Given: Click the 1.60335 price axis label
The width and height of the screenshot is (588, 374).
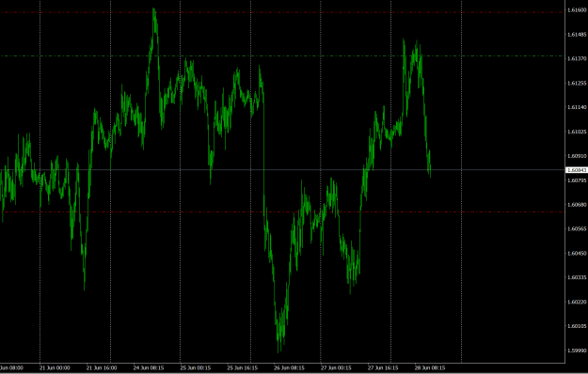Looking at the screenshot, I should point(577,277).
